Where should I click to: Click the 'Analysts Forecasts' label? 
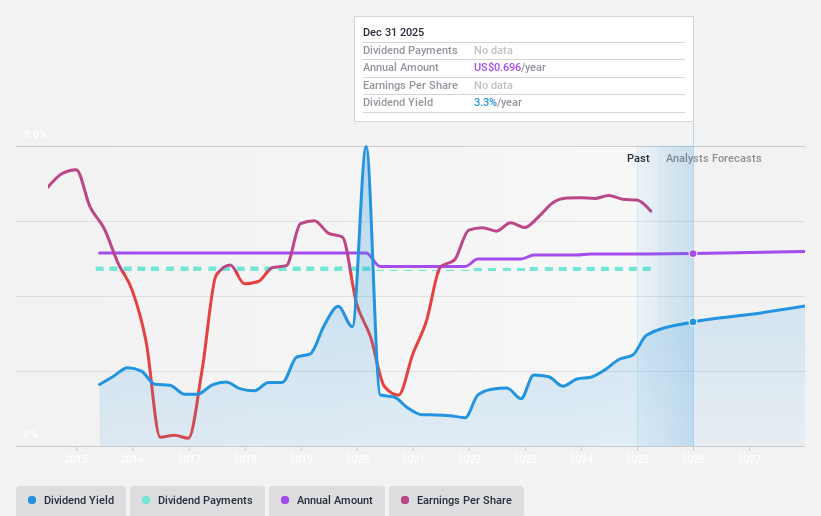[713, 158]
